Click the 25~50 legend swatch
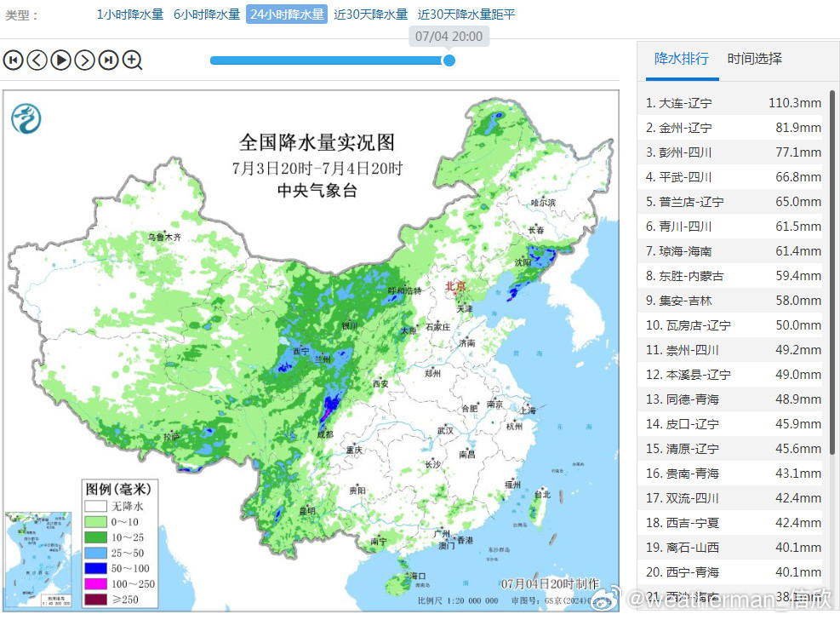 (95, 553)
